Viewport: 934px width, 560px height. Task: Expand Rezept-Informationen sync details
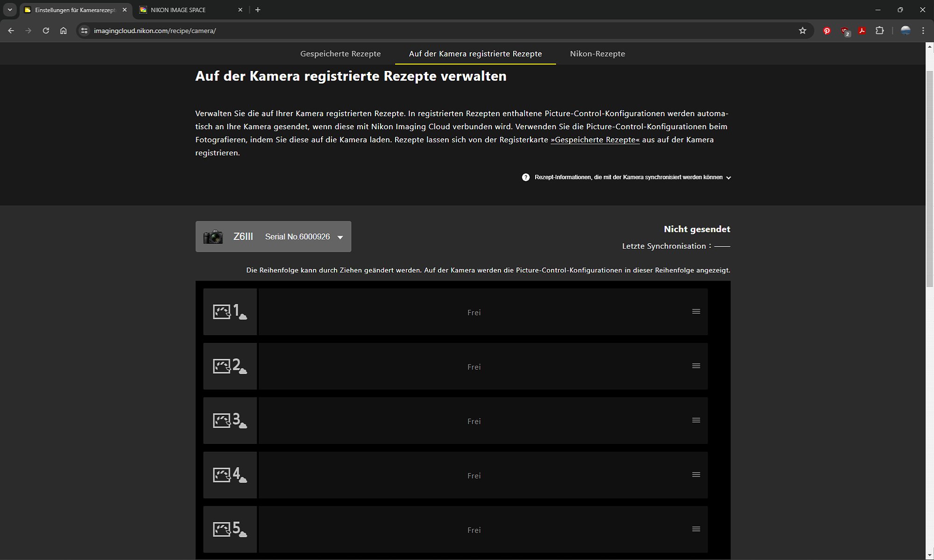point(629,177)
